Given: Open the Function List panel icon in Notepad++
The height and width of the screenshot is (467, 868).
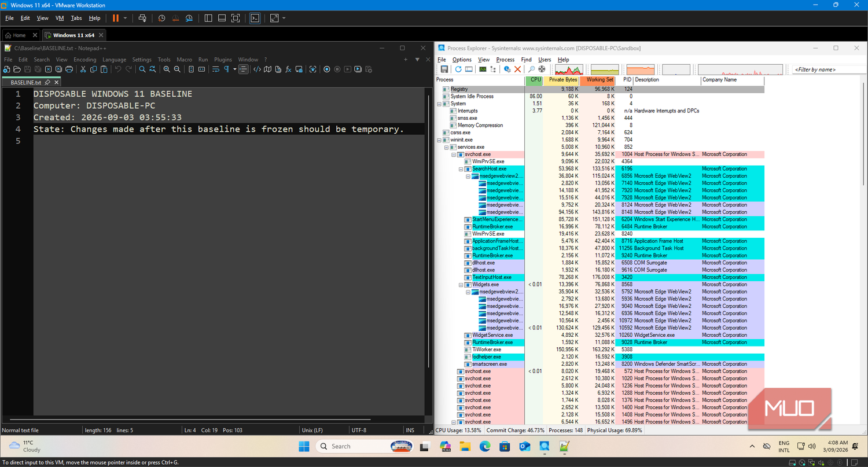Looking at the screenshot, I should pyautogui.click(x=288, y=69).
